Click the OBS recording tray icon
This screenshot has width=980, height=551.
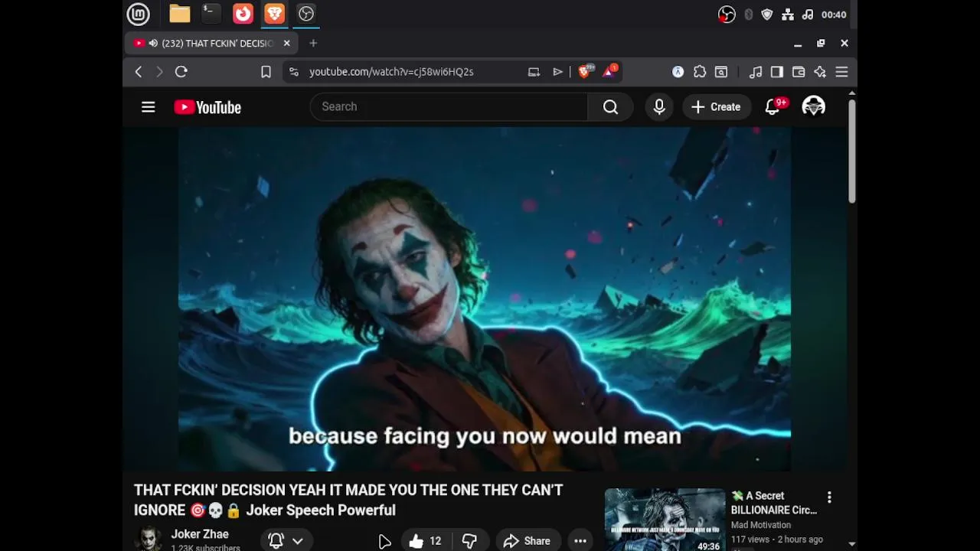click(x=727, y=15)
